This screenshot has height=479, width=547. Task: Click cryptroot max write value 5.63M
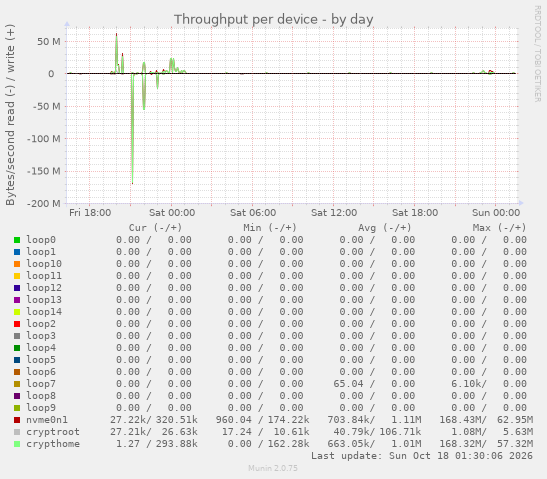tap(518, 432)
